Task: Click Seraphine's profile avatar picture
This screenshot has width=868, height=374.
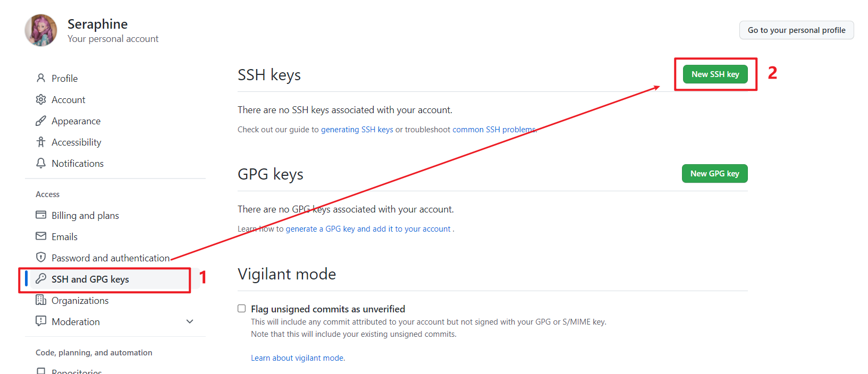Action: 41,30
